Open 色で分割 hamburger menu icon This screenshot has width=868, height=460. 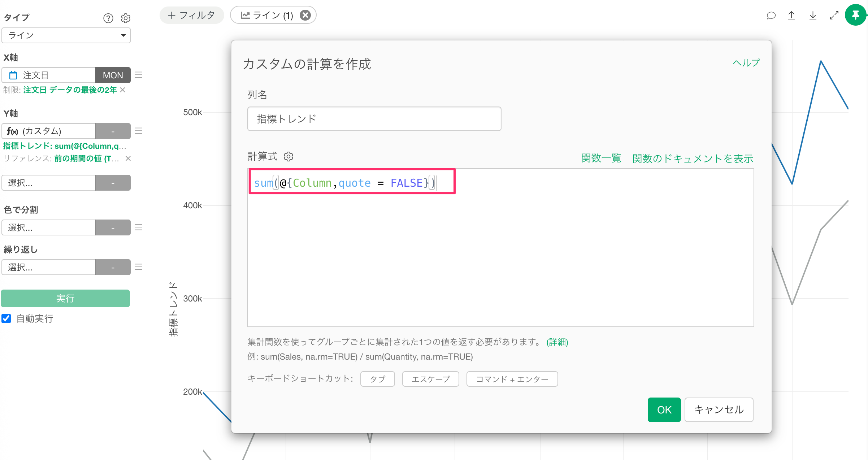click(x=139, y=227)
